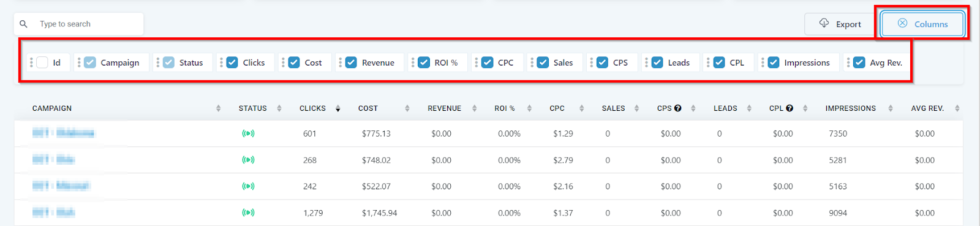Image resolution: width=980 pixels, height=226 pixels.
Task: Uncheck the Cost column checkbox
Action: point(294,62)
